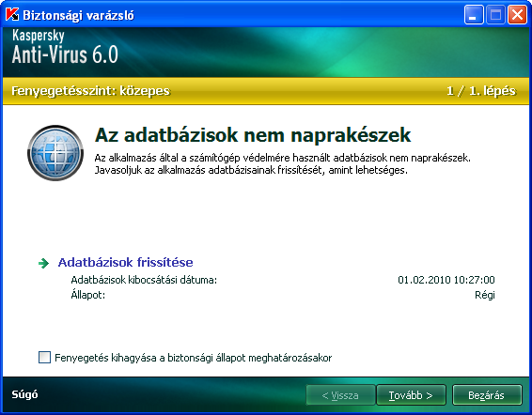Close the wizard with the red X
The image size is (532, 415).
pos(517,15)
